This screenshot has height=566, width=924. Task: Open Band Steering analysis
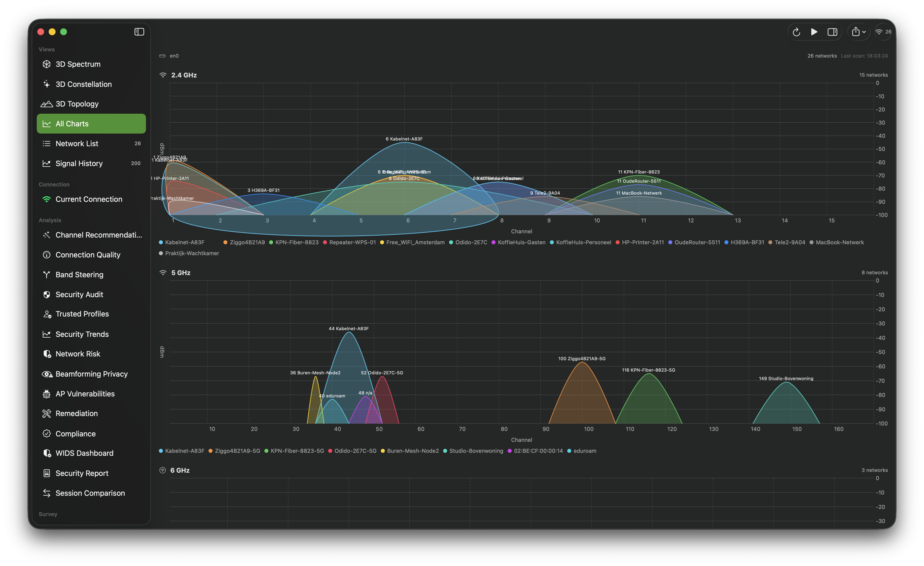point(91,275)
